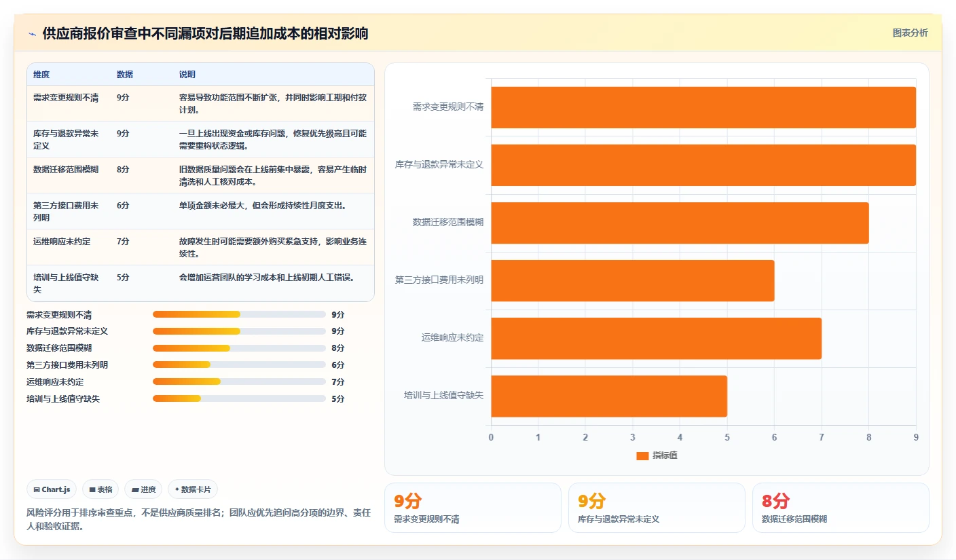Viewport: 956px width, 560px height.
Task: Click the page title 供应商报价审查
Action: (x=205, y=33)
